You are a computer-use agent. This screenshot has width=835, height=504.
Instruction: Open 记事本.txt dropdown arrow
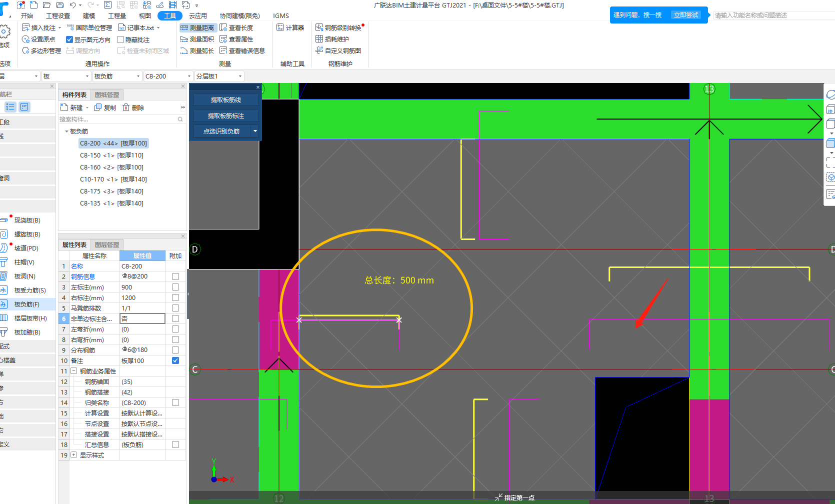tap(158, 28)
